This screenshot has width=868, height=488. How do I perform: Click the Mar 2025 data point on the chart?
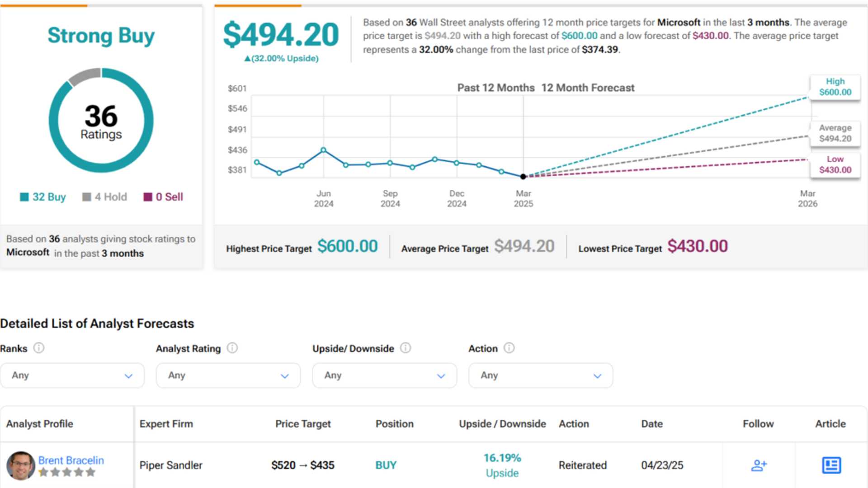coord(523,176)
